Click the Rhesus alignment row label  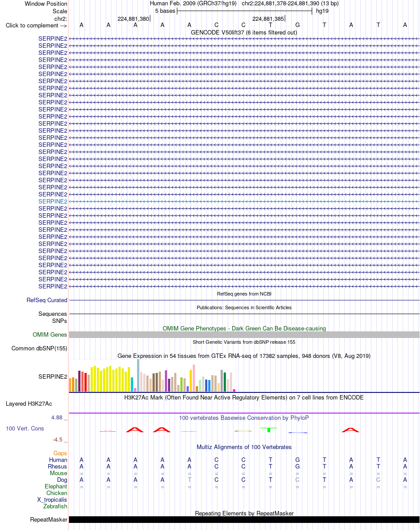pos(57,466)
